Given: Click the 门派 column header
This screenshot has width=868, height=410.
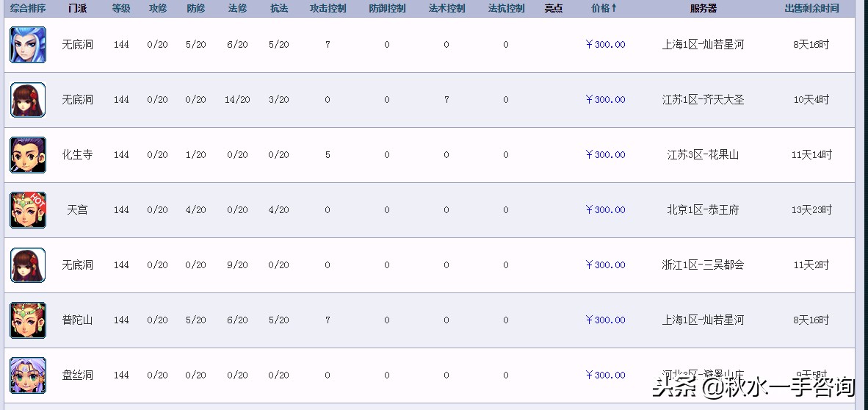Looking at the screenshot, I should coord(77,9).
